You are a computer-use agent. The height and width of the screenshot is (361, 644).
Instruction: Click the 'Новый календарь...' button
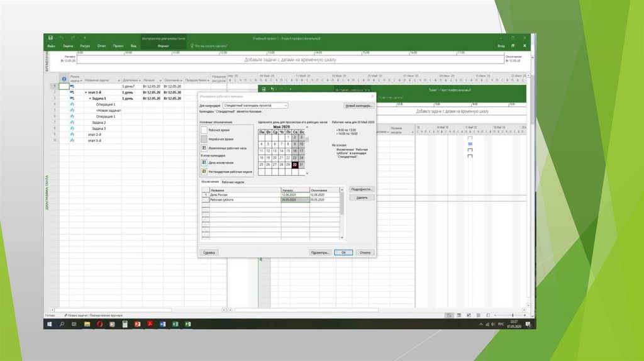pyautogui.click(x=358, y=106)
